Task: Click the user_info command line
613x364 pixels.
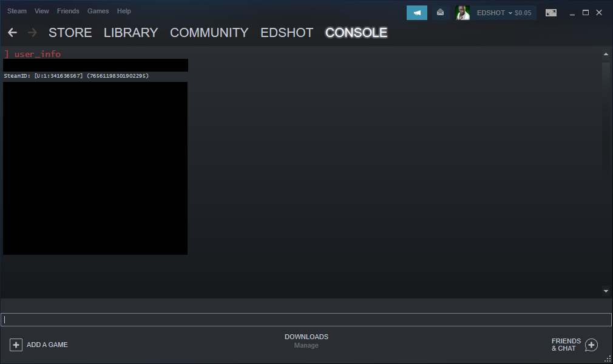Action: click(x=33, y=54)
